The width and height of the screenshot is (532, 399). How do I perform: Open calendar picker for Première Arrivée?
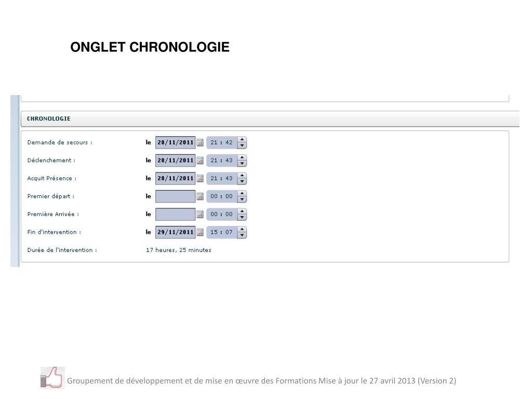pos(200,215)
